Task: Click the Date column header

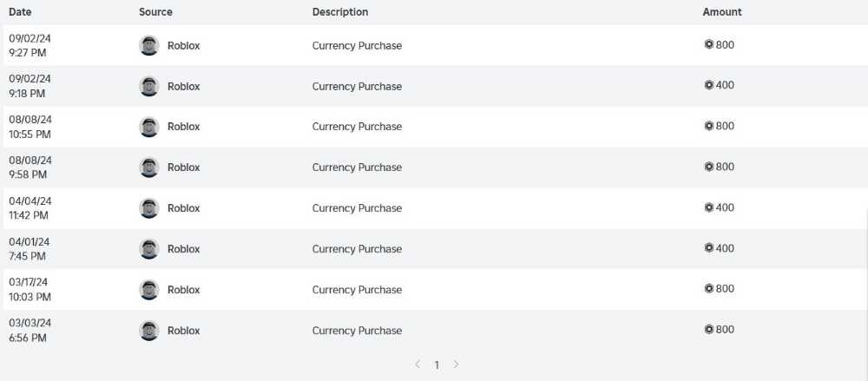Action: point(20,12)
